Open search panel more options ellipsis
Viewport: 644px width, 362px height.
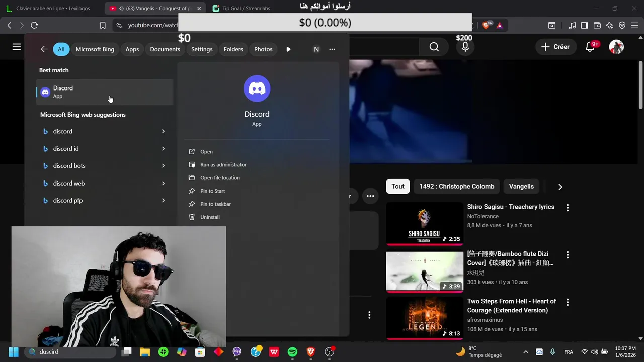click(332, 49)
